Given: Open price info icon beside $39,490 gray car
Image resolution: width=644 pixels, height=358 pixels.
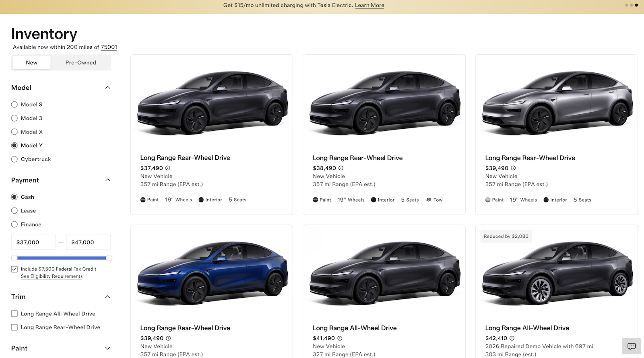Looking at the screenshot, I should [513, 168].
